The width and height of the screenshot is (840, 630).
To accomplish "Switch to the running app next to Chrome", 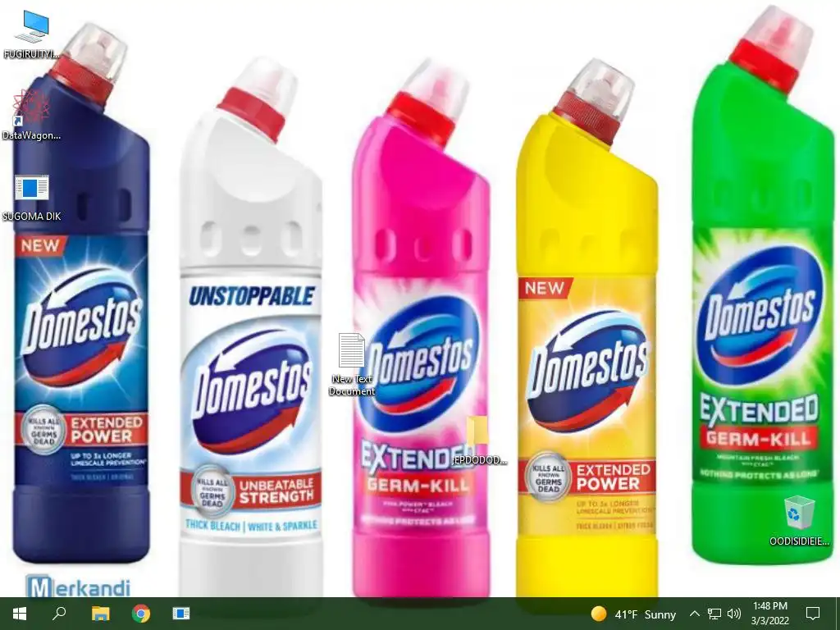I will [x=181, y=614].
